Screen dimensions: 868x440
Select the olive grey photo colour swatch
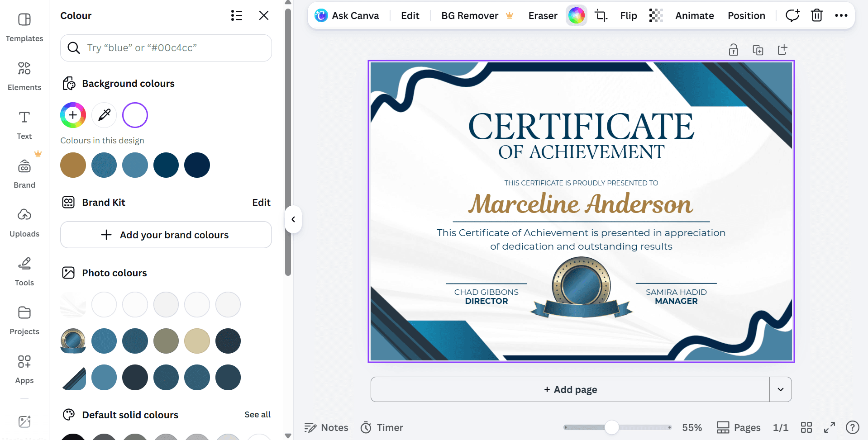point(166,341)
